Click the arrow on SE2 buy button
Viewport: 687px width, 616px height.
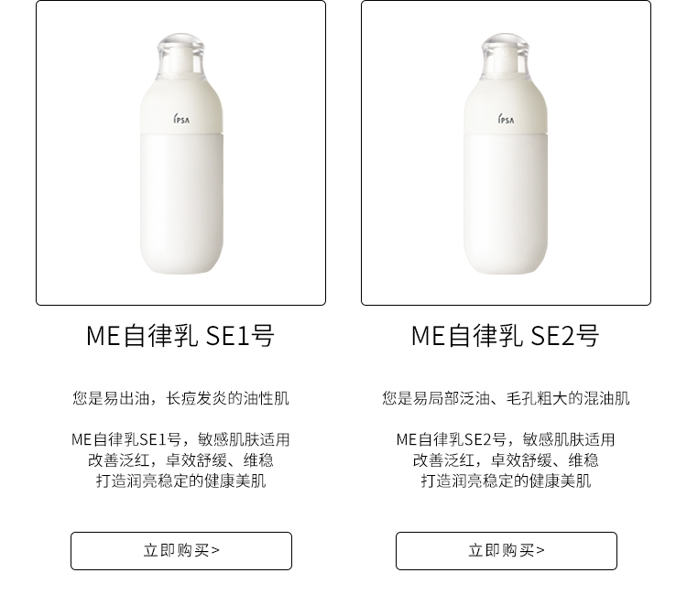pos(540,550)
